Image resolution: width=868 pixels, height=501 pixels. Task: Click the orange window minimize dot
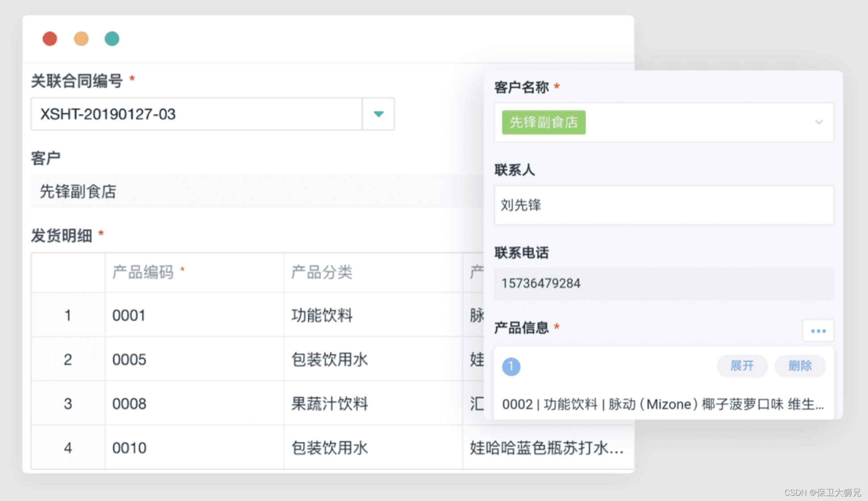click(x=81, y=39)
